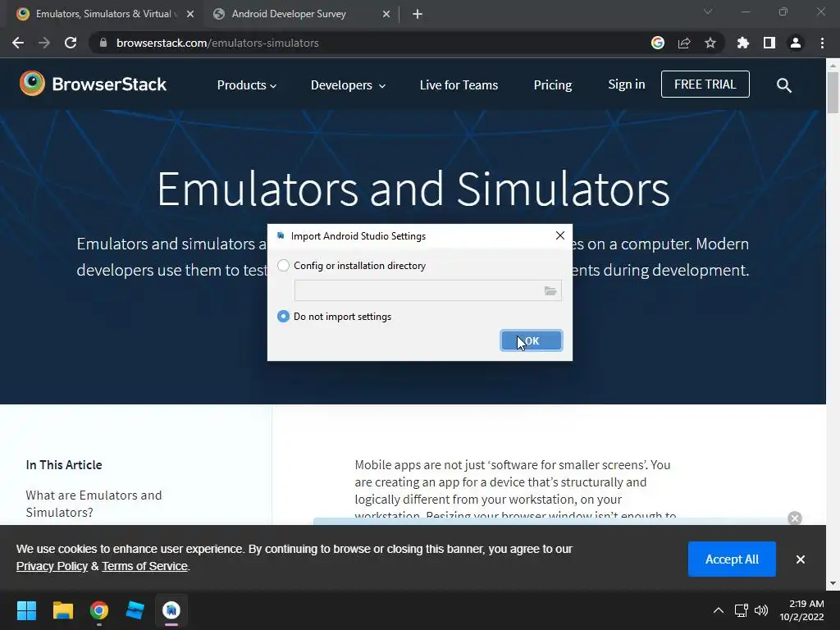Image resolution: width=840 pixels, height=630 pixels.
Task: Click the folder browse icon in dialog
Action: [x=550, y=291]
